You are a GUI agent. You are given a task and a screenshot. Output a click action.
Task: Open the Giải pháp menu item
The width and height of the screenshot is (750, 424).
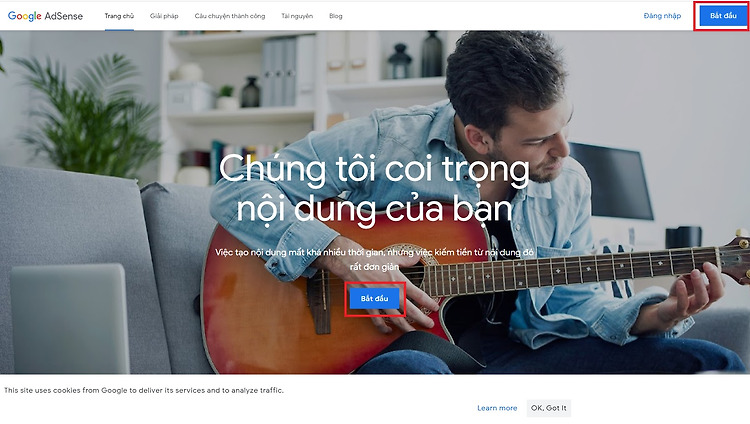[x=164, y=16]
